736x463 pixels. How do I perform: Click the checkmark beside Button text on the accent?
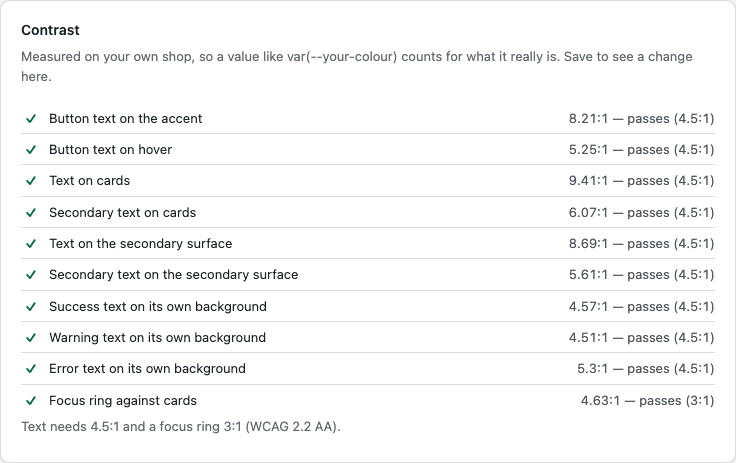coord(31,119)
